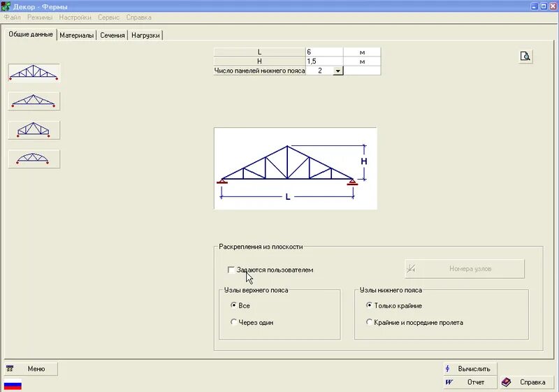Open the Справка menu in menu bar
The height and width of the screenshot is (392, 559).
click(x=138, y=17)
